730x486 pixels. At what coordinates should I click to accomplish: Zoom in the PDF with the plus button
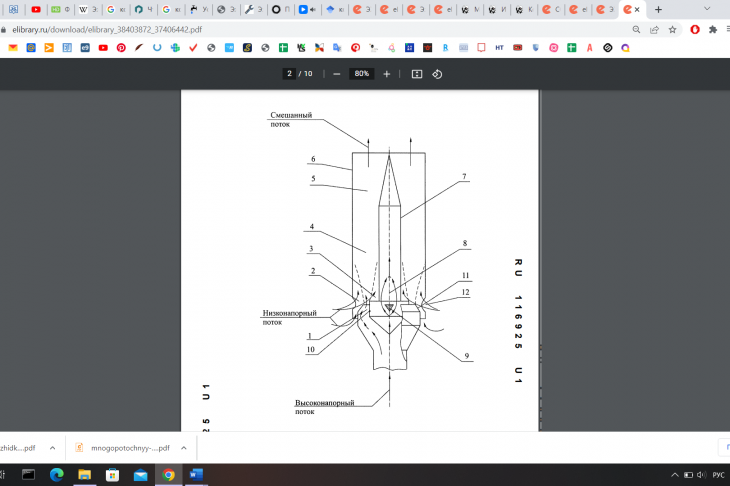386,74
